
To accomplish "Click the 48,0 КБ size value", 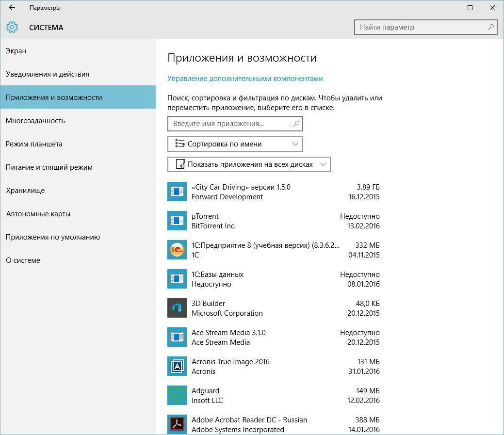I will 367,303.
